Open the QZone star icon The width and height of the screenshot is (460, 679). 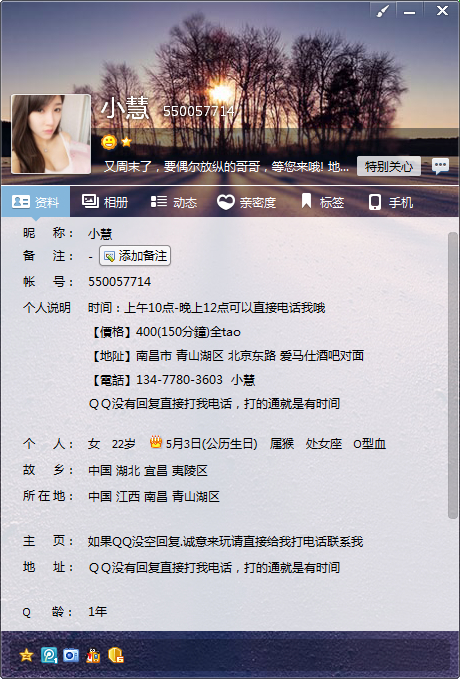pyautogui.click(x=26, y=655)
